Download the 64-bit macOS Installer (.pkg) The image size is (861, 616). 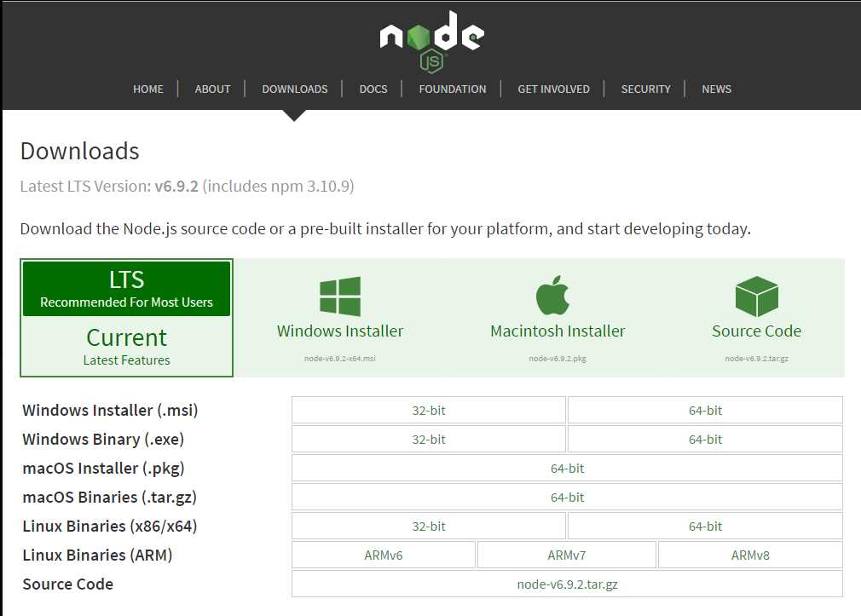(x=568, y=468)
